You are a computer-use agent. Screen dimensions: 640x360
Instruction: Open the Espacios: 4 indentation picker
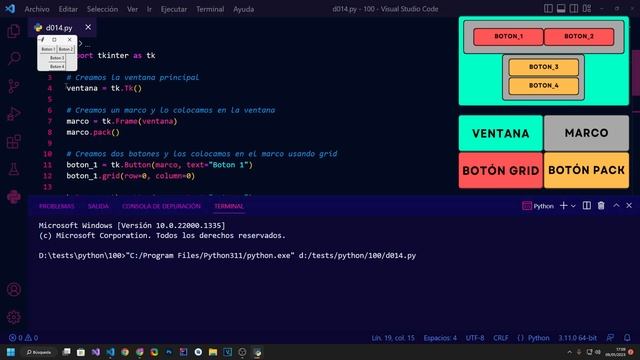pos(440,338)
